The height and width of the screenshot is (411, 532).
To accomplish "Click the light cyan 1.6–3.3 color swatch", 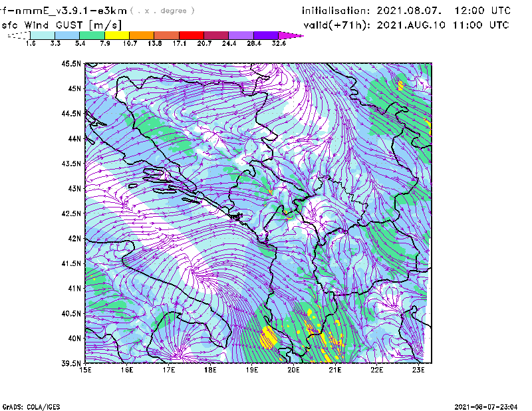I will click(x=43, y=35).
